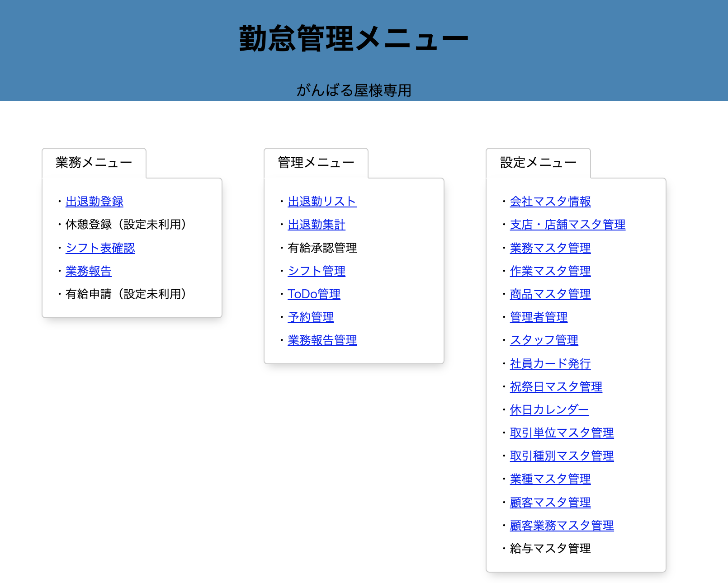Open 業務報告 in 業務メニュー

(x=88, y=271)
